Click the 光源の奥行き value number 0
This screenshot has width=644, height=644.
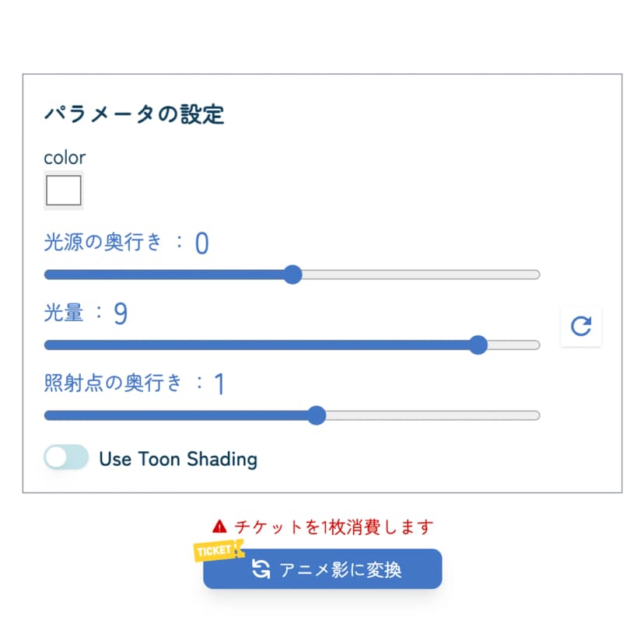pyautogui.click(x=201, y=244)
